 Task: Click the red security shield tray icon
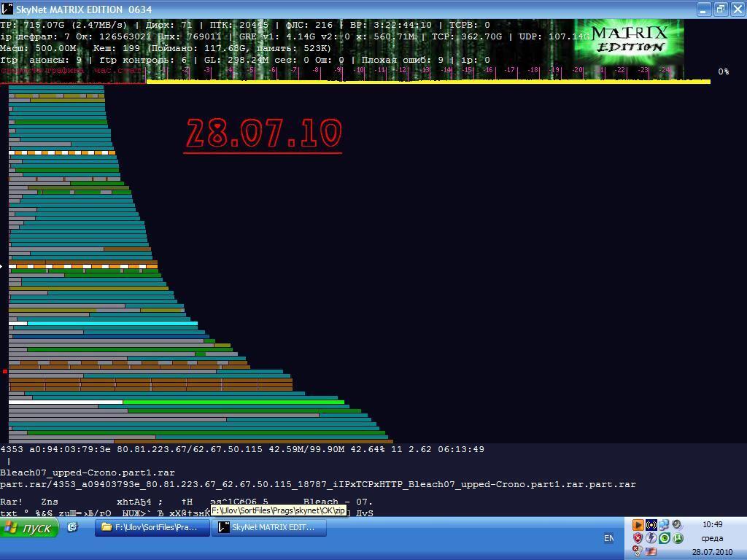click(638, 538)
